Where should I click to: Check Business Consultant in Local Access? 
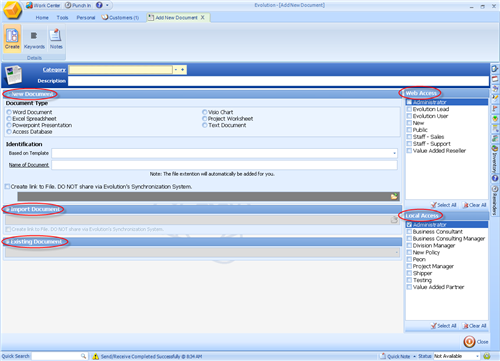pos(409,232)
